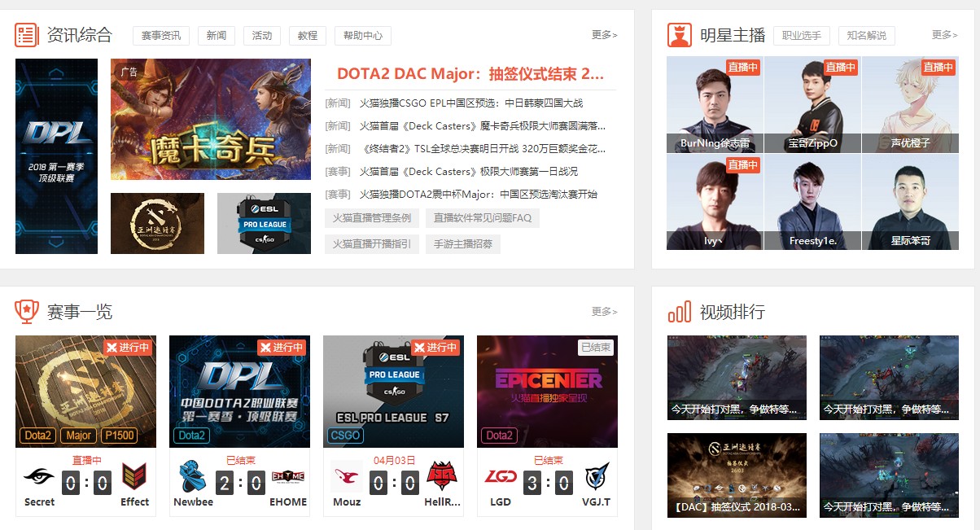
Task: Open Ivy streamer thumbnail
Action: (715, 202)
